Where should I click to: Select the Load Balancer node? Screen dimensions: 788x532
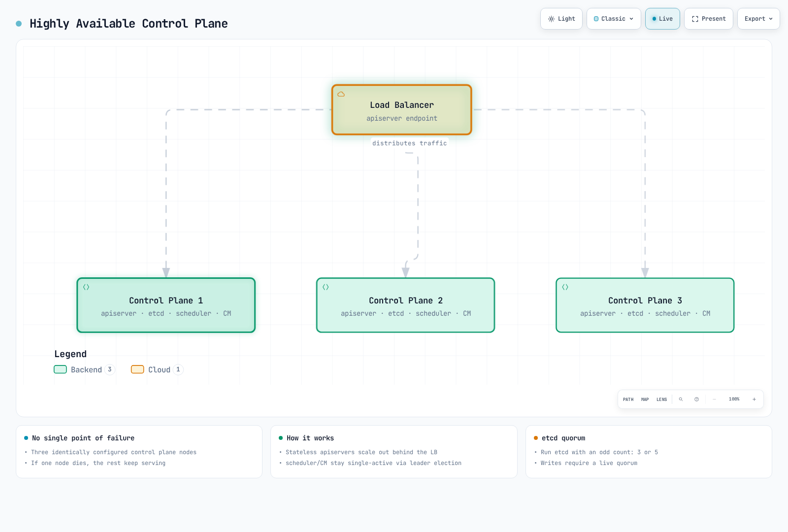coord(402,110)
